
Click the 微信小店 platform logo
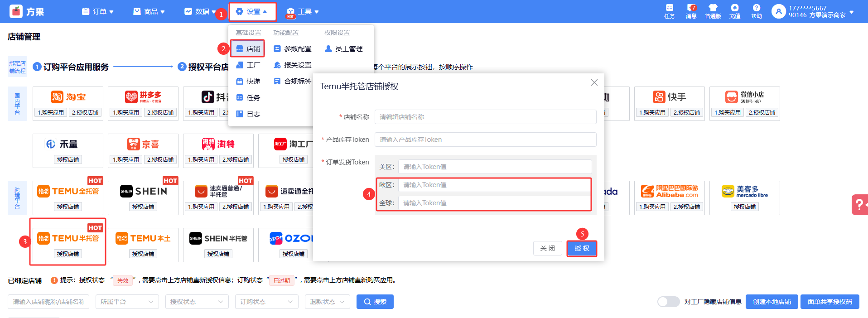[744, 97]
